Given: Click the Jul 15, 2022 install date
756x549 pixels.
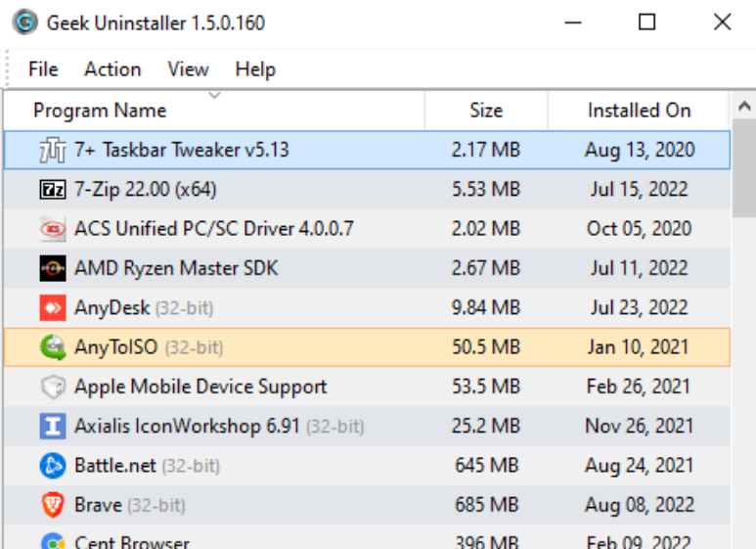Looking at the screenshot, I should (640, 190).
